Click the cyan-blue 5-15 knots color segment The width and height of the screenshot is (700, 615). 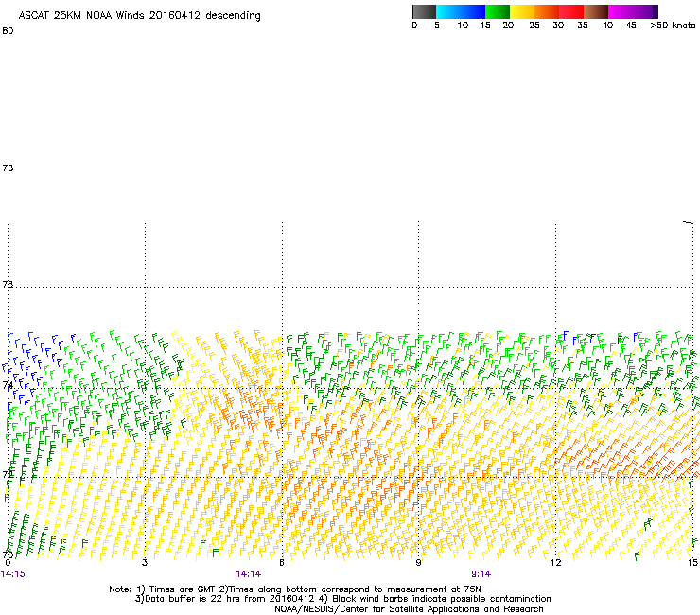[x=461, y=11]
